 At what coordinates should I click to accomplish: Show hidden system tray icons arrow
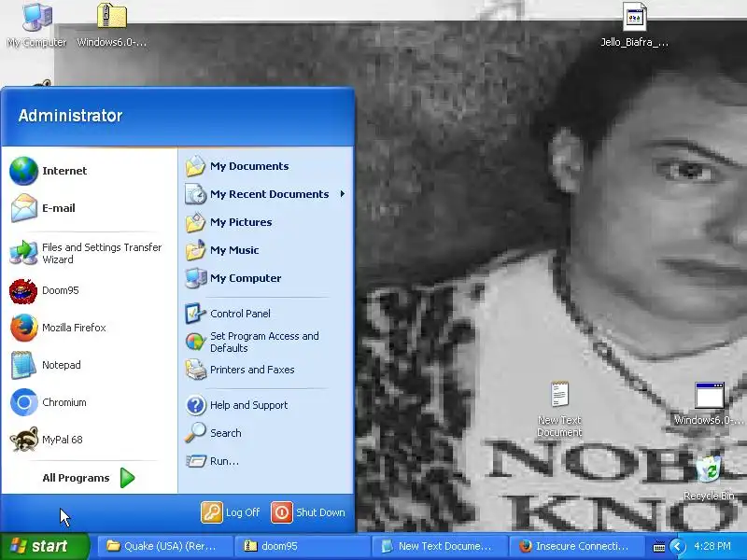tap(678, 546)
